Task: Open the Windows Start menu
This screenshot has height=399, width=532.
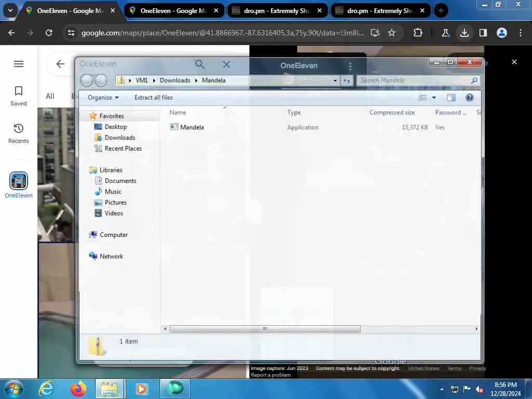Action: click(14, 389)
